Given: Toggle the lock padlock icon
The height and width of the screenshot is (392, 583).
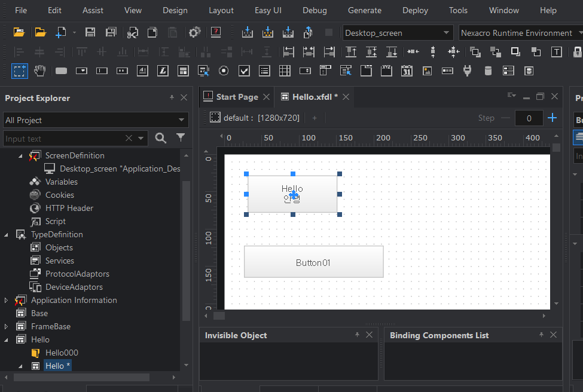Looking at the screenshot, I should click(578, 51).
